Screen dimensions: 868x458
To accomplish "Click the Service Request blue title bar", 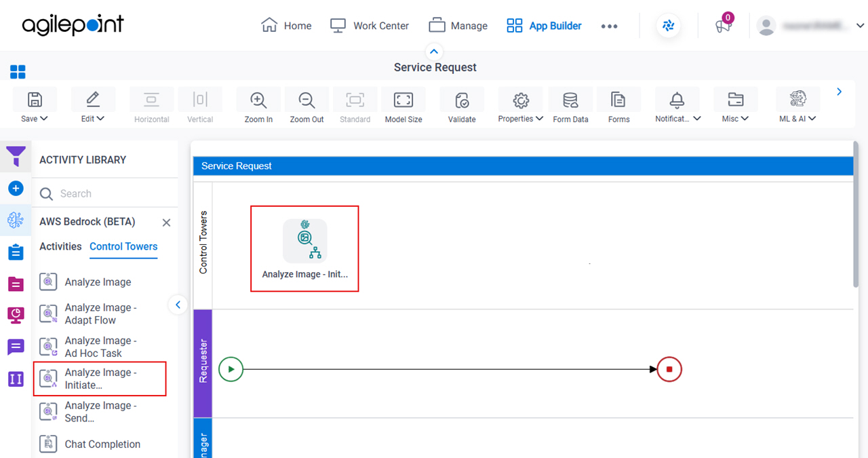I will tap(523, 166).
